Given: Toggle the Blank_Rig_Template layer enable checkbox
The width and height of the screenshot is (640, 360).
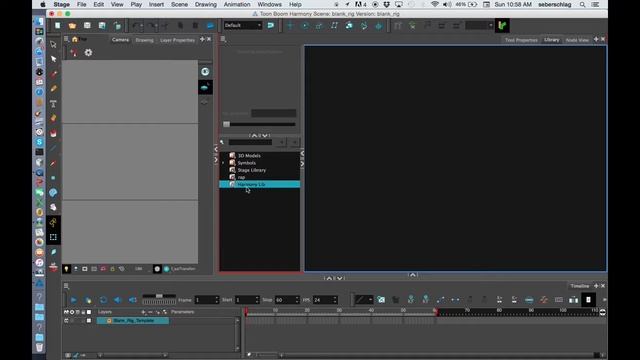Looking at the screenshot, I should coord(66,321).
